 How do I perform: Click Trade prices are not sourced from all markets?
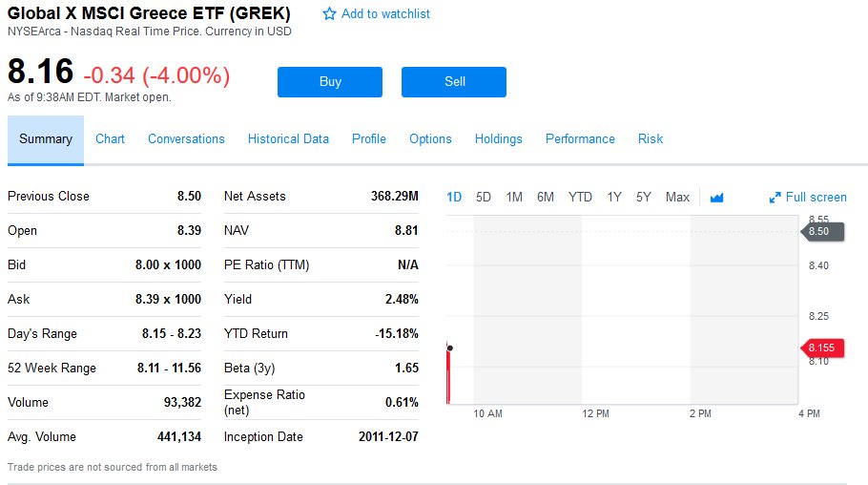coord(113,467)
